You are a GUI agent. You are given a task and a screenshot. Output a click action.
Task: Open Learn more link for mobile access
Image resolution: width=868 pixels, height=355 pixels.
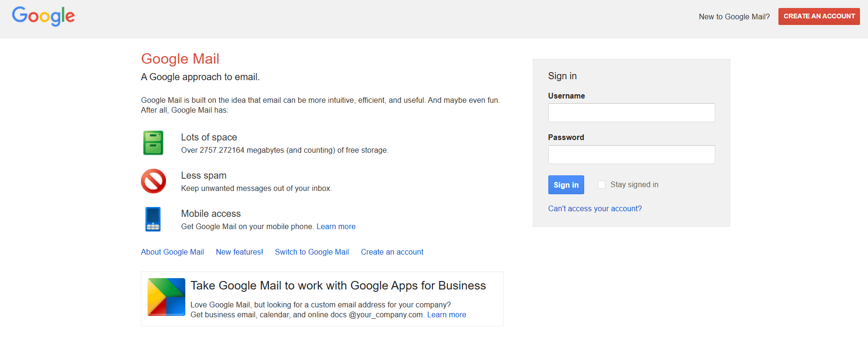click(336, 226)
